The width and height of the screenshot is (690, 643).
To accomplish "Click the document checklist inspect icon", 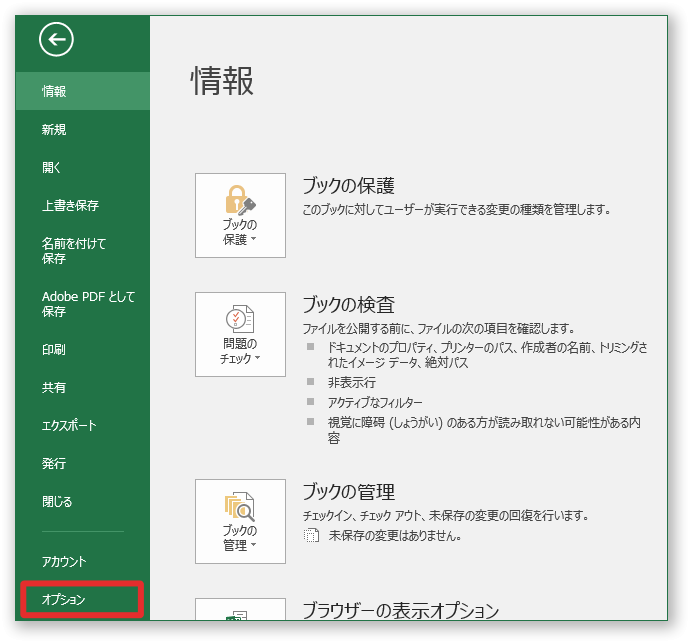I will coord(240,319).
